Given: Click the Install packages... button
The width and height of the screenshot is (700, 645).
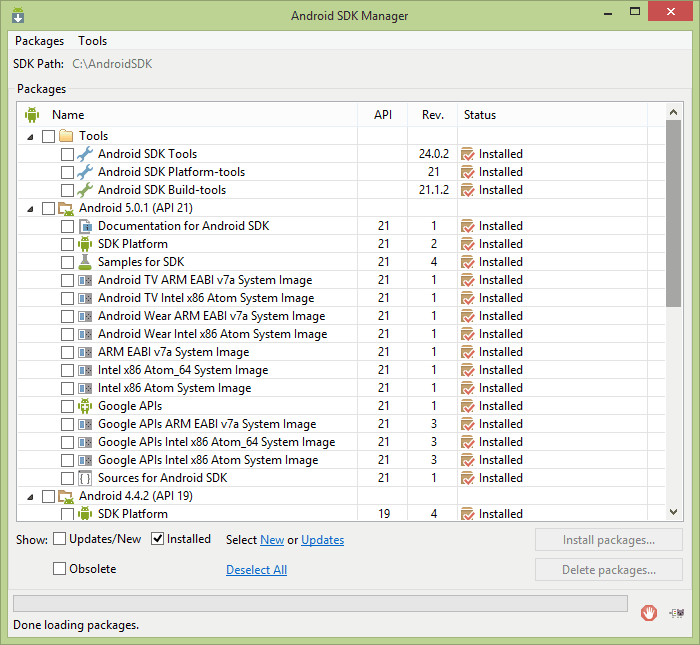Looking at the screenshot, I should [x=609, y=540].
